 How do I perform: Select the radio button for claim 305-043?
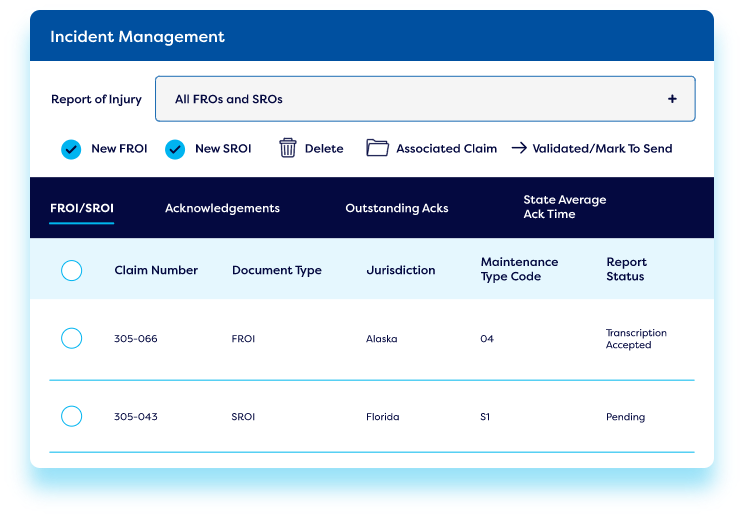(71, 416)
